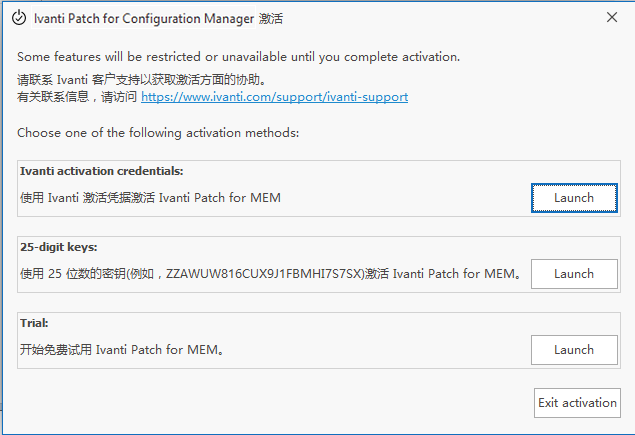This screenshot has height=435, width=635.
Task: Click the example key ZZAWUW816CUX9J1FBMHI7S7SX text
Action: [x=263, y=274]
